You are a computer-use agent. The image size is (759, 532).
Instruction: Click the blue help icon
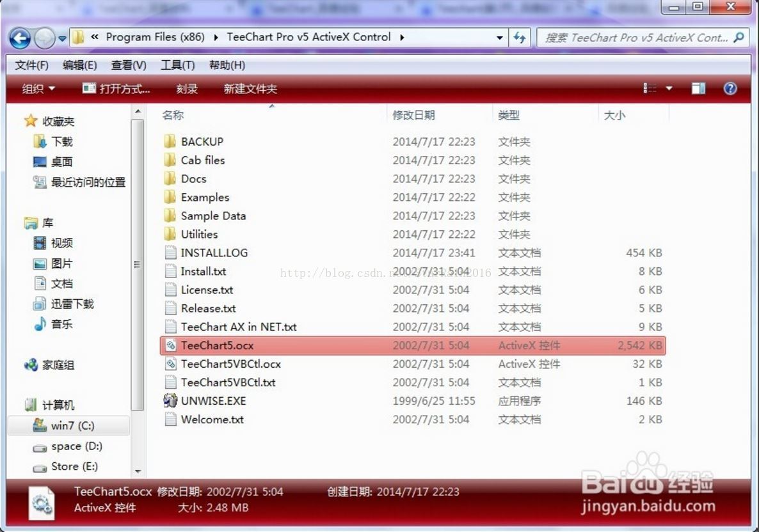coord(730,88)
